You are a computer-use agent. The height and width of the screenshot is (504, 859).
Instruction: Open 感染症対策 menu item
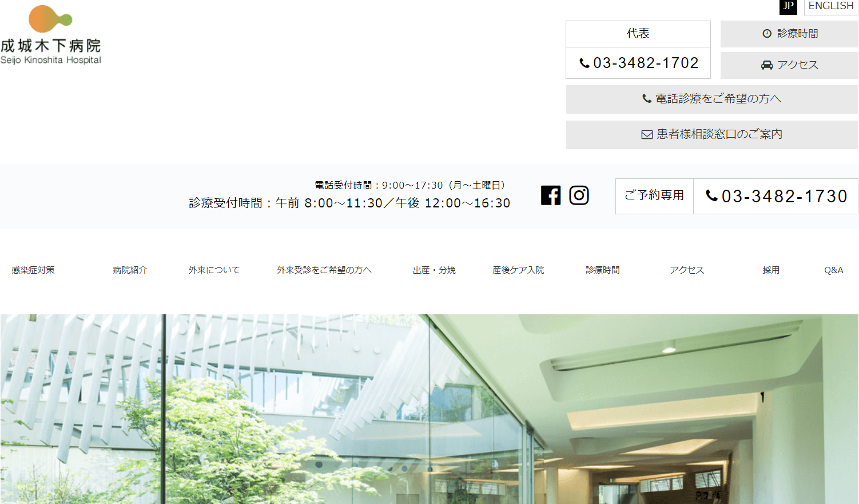[x=33, y=270]
